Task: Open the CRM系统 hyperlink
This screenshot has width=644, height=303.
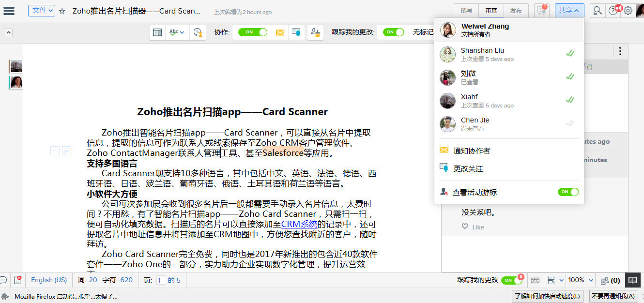Action: pyautogui.click(x=299, y=224)
